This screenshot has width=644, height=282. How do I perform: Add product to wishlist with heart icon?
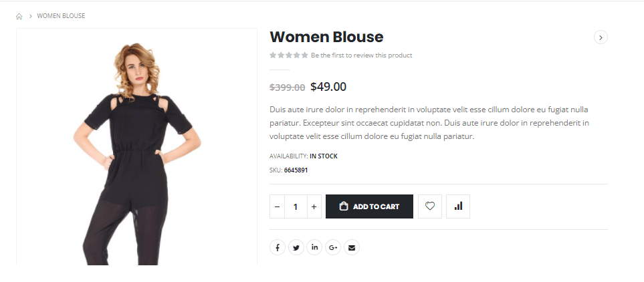pos(430,206)
